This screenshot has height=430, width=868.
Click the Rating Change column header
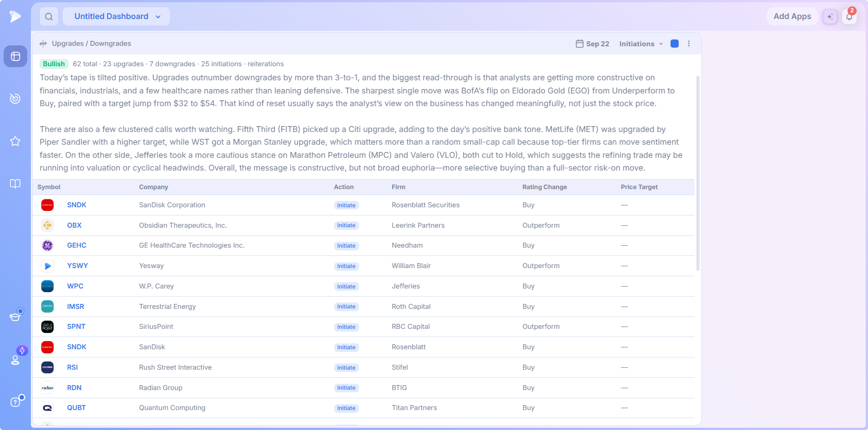coord(545,187)
